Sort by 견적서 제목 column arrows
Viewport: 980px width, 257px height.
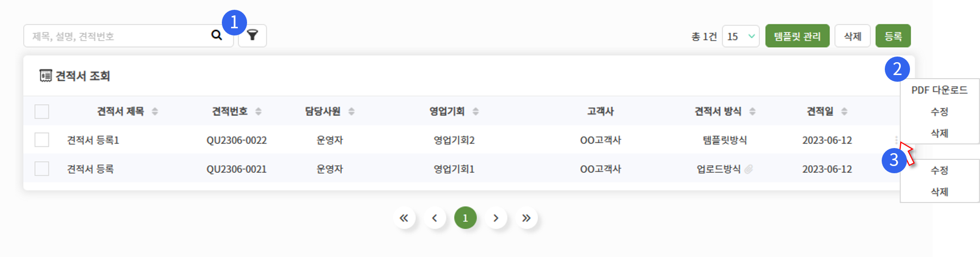click(155, 112)
